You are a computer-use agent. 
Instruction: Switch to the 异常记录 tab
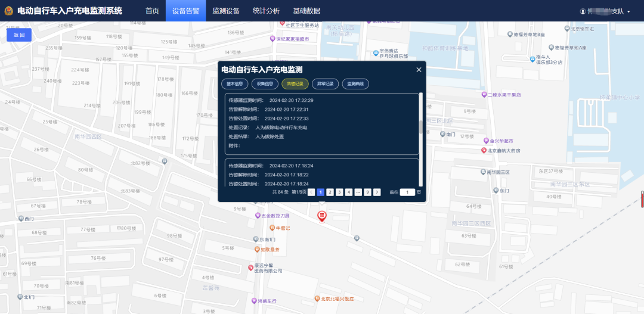(x=325, y=84)
